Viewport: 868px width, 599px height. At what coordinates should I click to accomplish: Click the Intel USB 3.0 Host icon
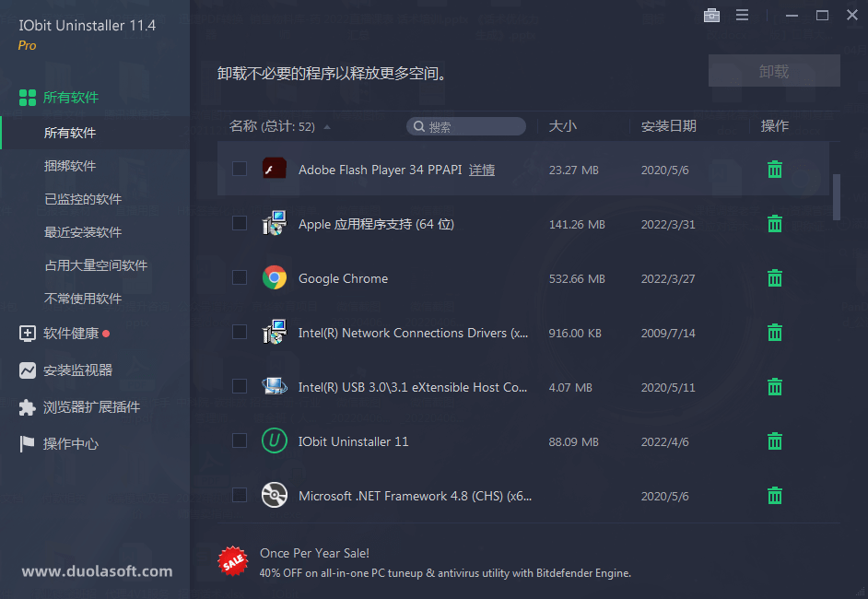[274, 386]
